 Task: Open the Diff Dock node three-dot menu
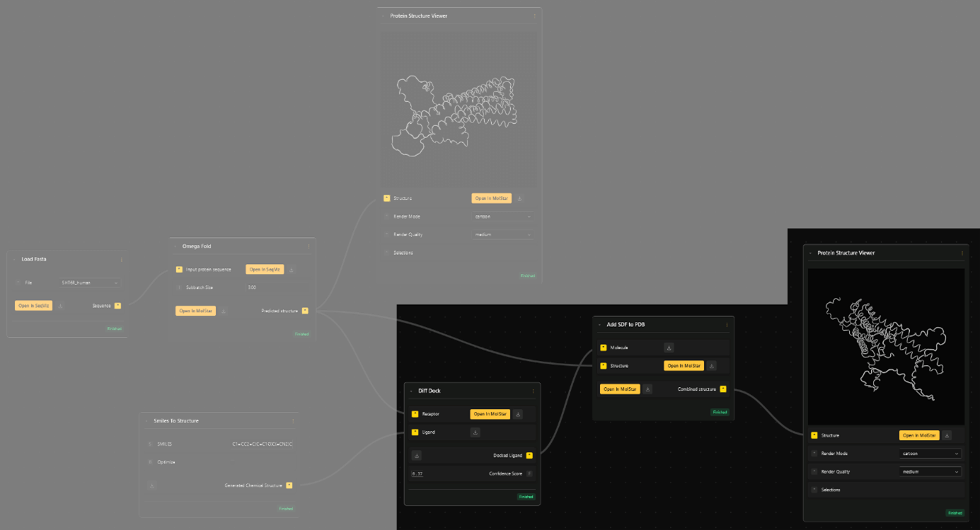(x=534, y=391)
